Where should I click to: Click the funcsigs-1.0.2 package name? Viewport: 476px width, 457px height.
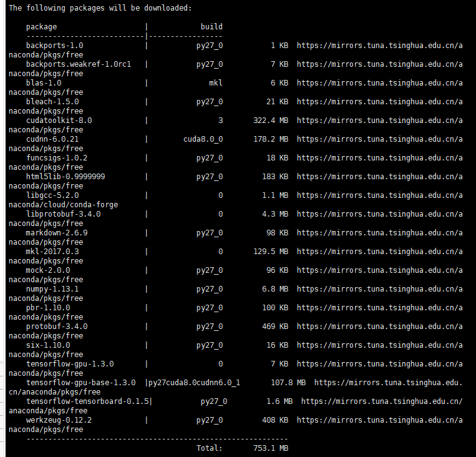click(57, 158)
